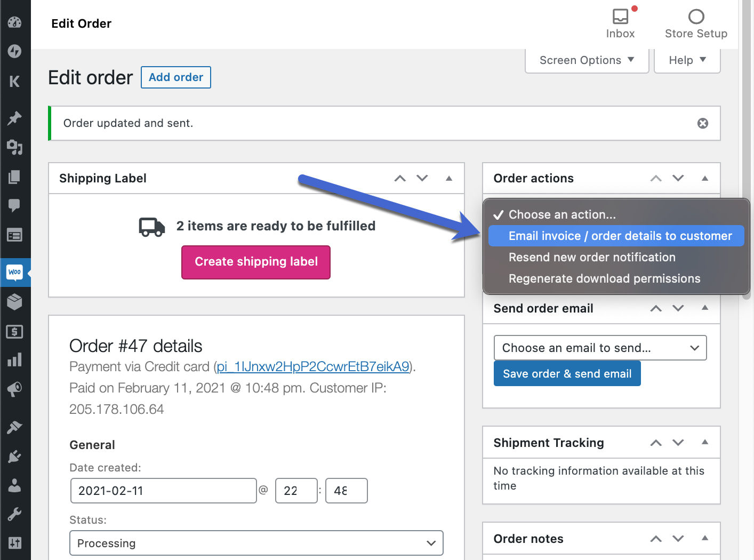The width and height of the screenshot is (754, 560).
Task: Click the Create shipping label button
Action: 255,262
